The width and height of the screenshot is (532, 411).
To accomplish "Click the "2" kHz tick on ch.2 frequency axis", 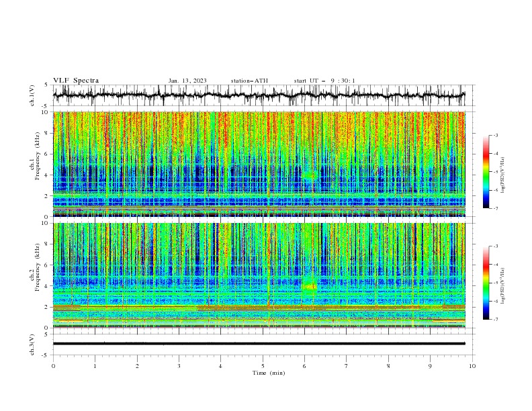I will pos(47,307).
